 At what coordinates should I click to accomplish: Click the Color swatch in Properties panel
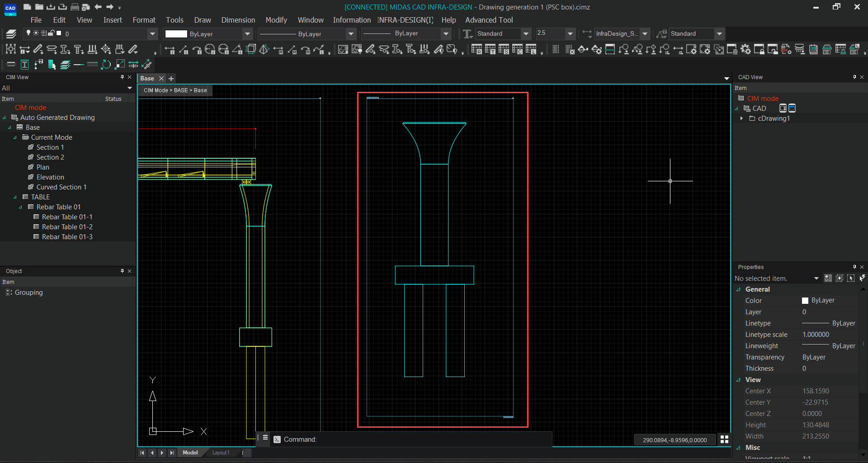[805, 301]
